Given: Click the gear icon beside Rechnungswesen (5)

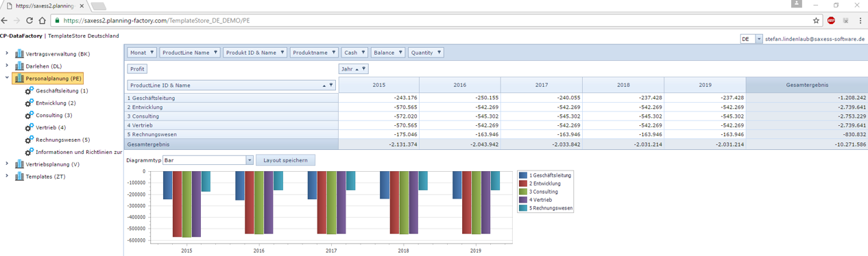Looking at the screenshot, I should [29, 140].
